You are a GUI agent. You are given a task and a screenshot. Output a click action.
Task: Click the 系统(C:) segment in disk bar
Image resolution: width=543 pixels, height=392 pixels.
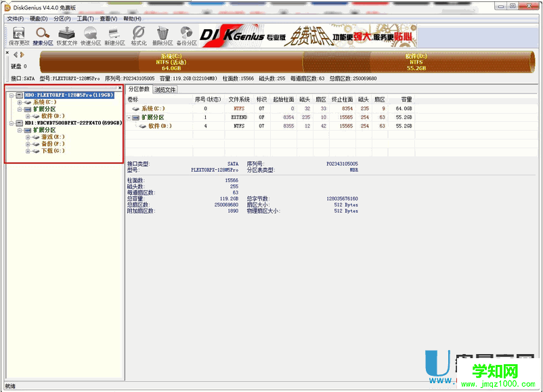point(171,62)
